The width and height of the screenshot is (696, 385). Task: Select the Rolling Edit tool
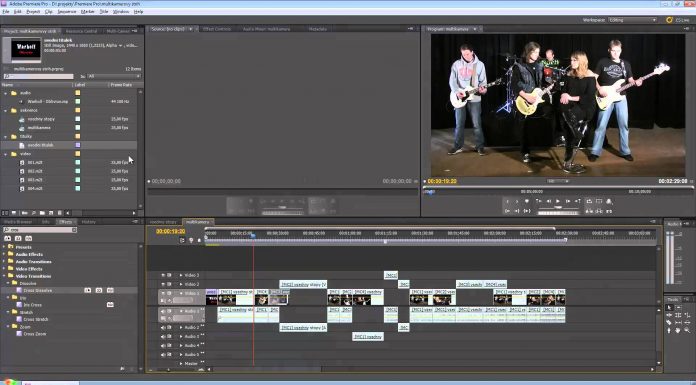(678, 315)
